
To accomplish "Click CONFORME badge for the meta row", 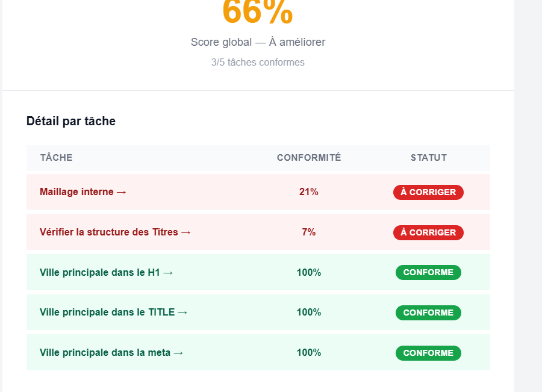I will 428,353.
